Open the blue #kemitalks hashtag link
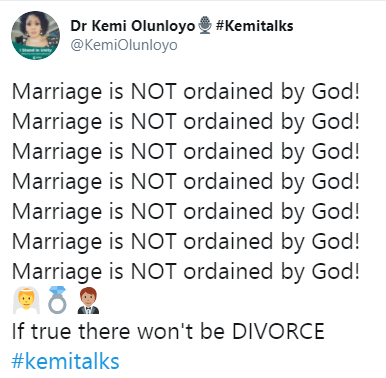The width and height of the screenshot is (386, 378). click(x=65, y=361)
